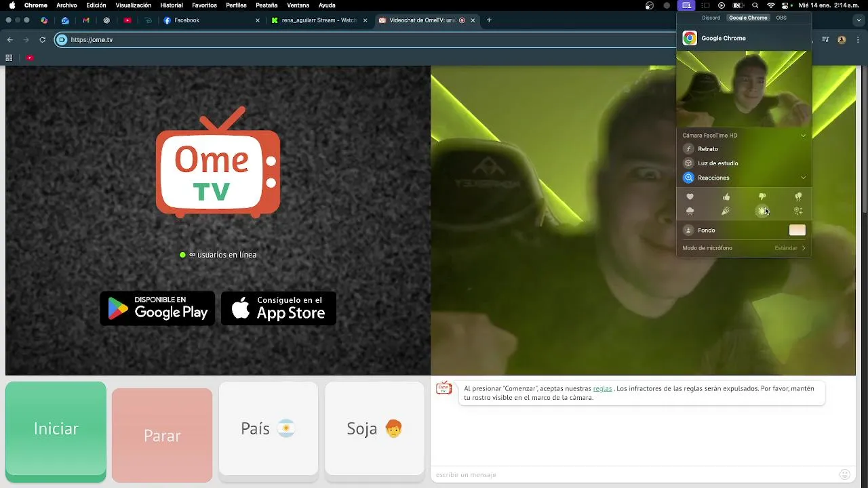Click the camera preview thumbnail in panel

tap(744, 89)
